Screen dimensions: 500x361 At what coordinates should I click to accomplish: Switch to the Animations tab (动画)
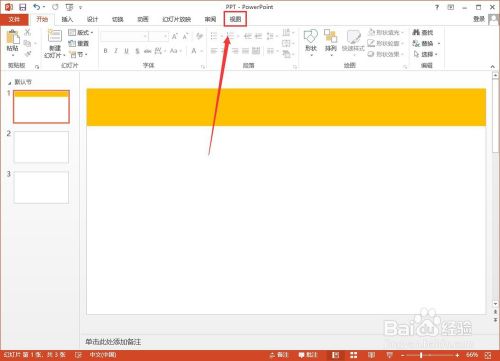[143, 19]
